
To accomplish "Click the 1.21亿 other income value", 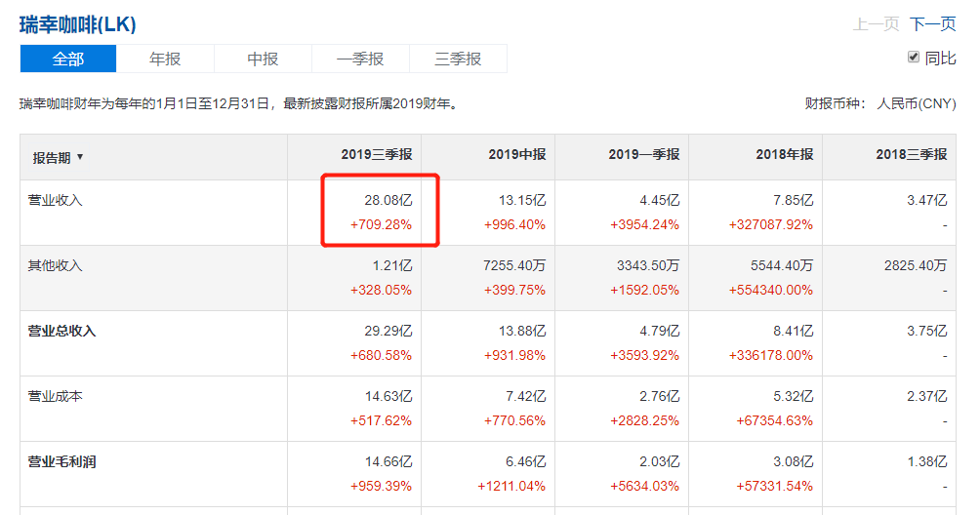I will pyautogui.click(x=391, y=266).
